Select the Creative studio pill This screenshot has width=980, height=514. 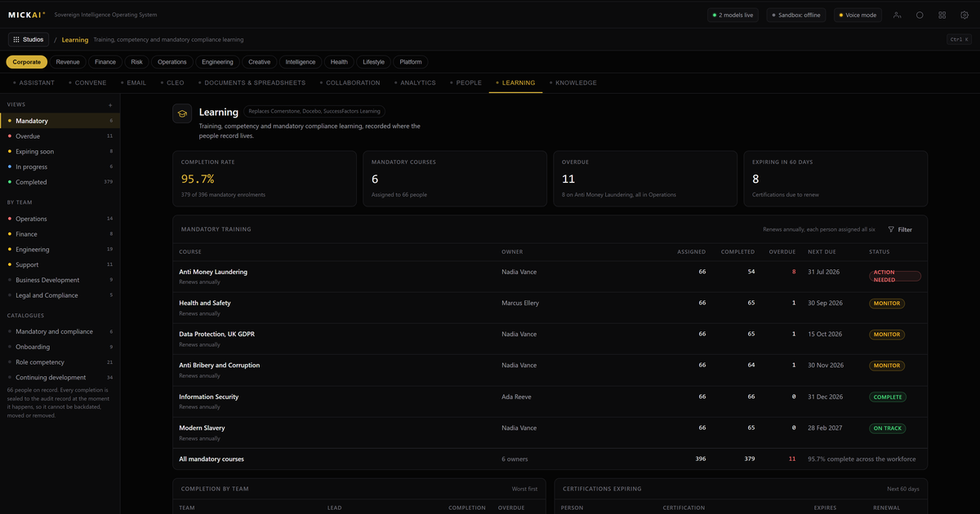[260, 62]
